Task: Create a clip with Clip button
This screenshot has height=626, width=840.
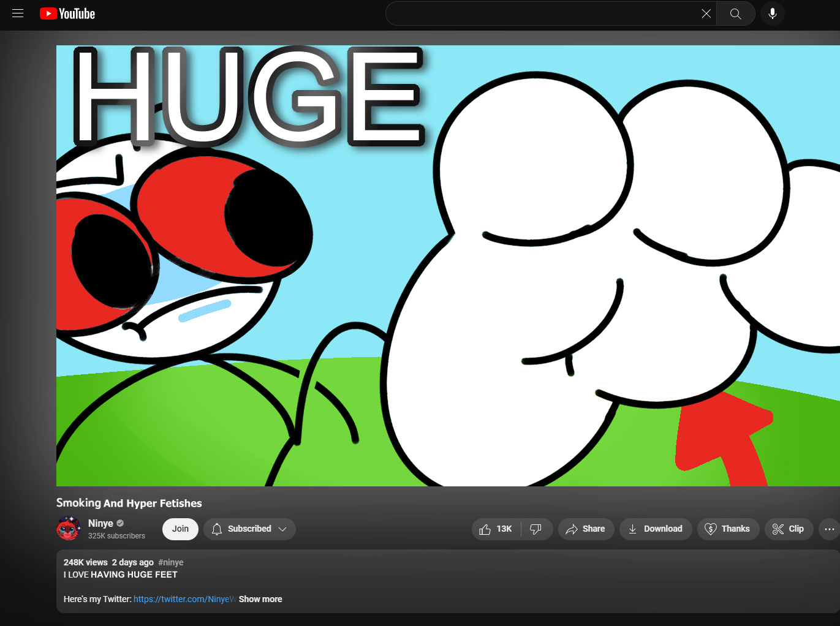Action: 789,529
